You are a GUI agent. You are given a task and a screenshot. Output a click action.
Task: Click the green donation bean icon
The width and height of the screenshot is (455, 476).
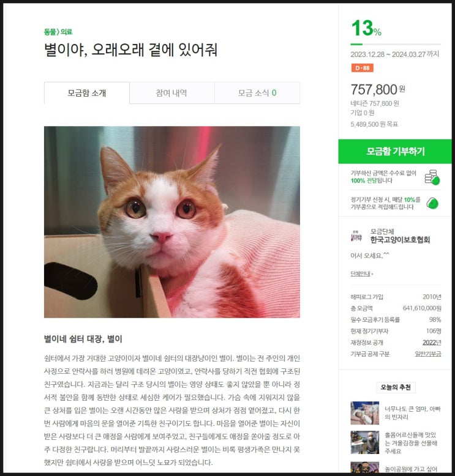(432, 203)
